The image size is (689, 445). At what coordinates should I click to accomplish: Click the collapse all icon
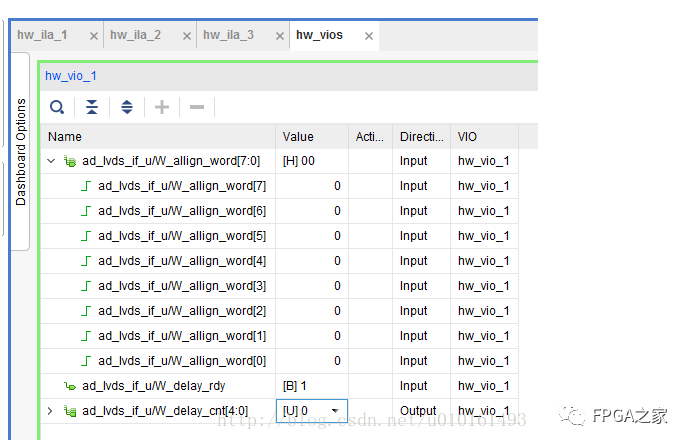92,107
